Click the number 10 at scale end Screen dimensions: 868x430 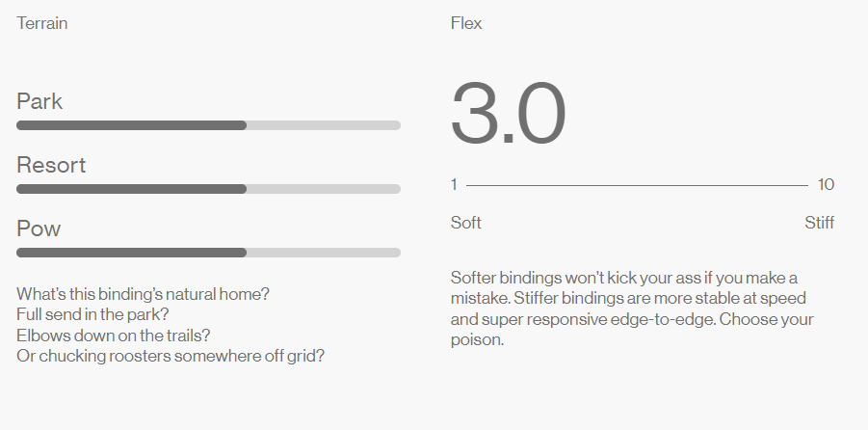pos(826,184)
